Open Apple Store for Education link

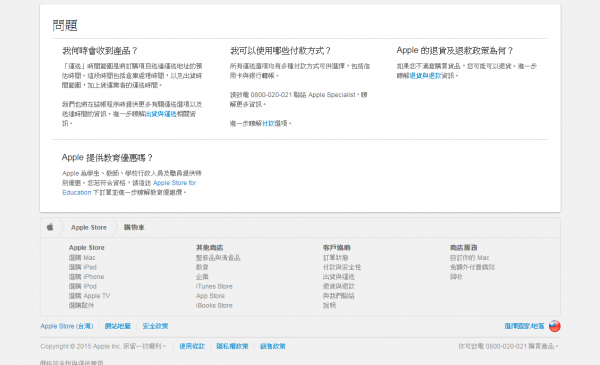coord(129,187)
